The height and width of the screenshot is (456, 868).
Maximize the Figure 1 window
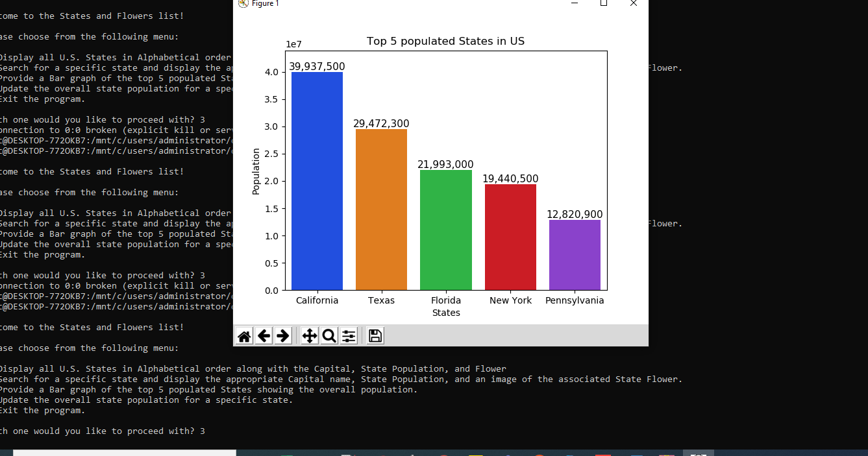click(x=604, y=3)
